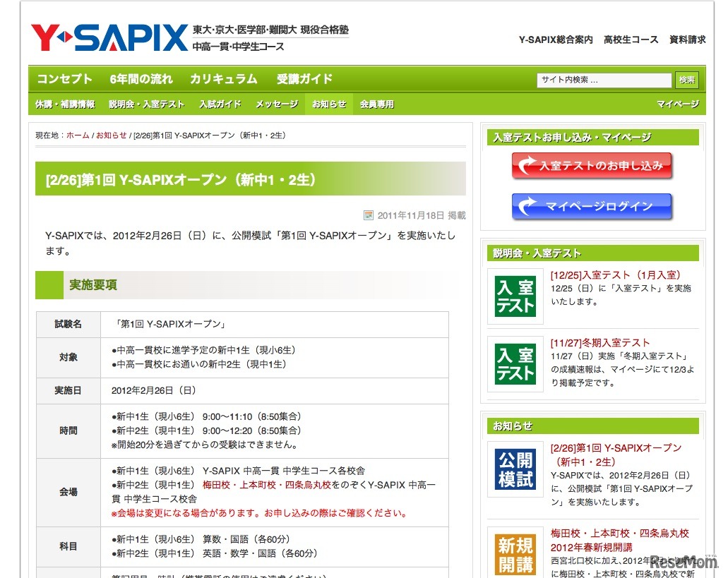Click the 実施日 table header cell
Image resolution: width=728 pixels, height=578 pixels.
pos(68,390)
